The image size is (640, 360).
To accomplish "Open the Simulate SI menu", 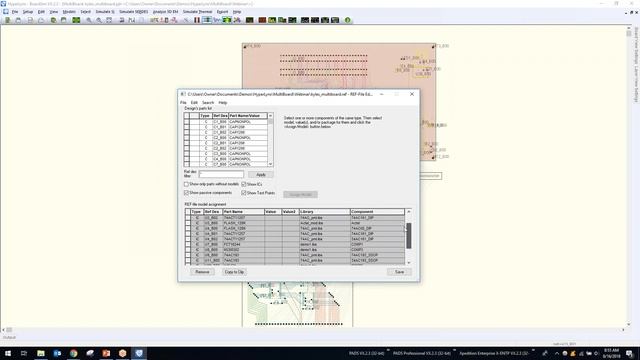I will [x=105, y=12].
